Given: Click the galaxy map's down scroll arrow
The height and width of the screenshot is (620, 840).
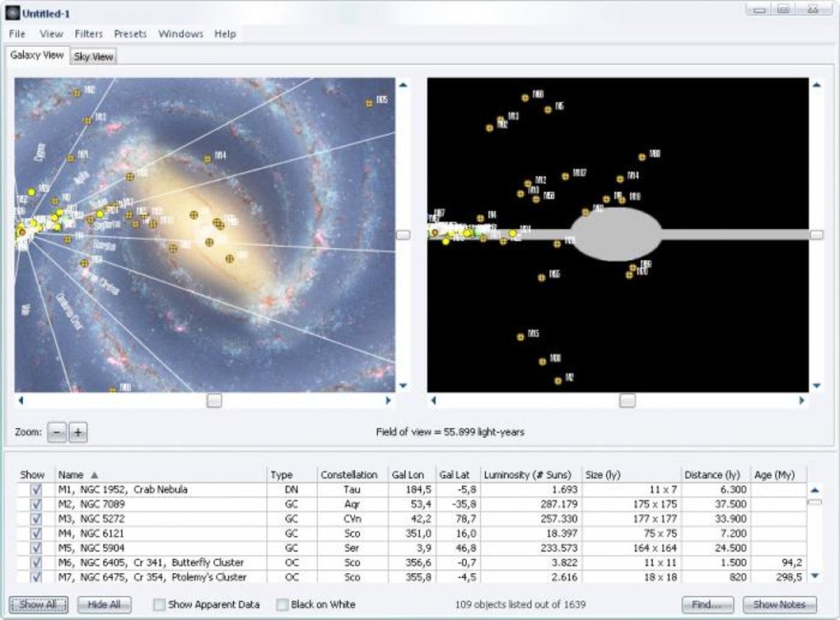Looking at the screenshot, I should click(x=403, y=385).
